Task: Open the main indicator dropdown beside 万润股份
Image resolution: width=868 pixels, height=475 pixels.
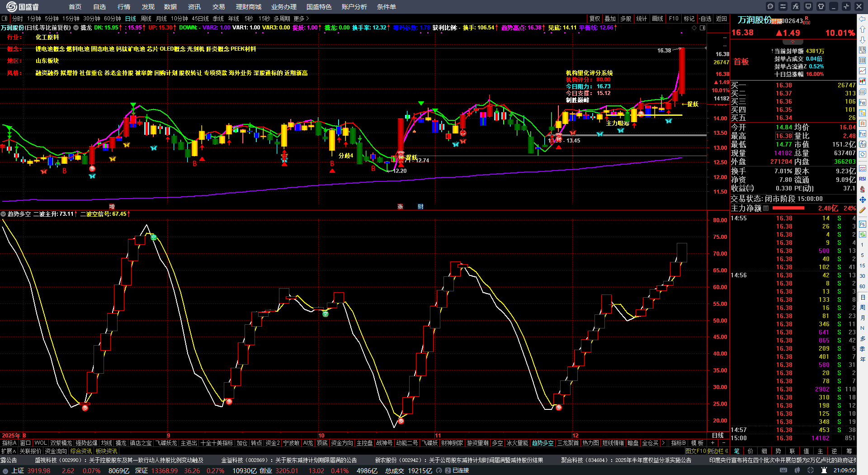Action: [76, 28]
